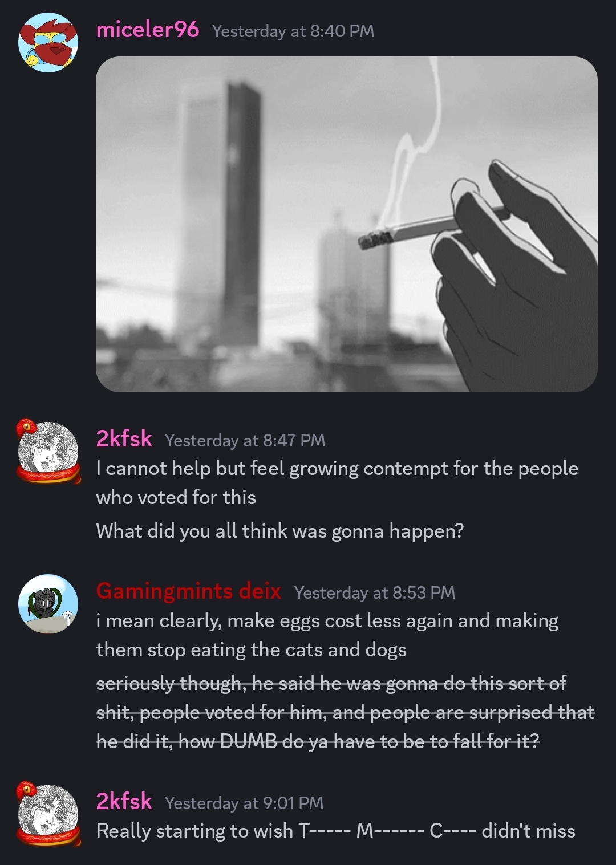The height and width of the screenshot is (865, 616).
Task: Click the 9:01 PM timestamp
Action: click(244, 803)
